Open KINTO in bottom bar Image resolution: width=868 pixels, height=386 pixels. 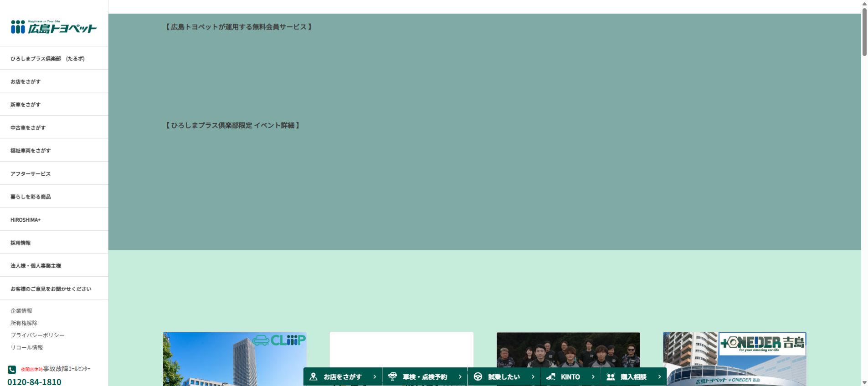pyautogui.click(x=570, y=376)
